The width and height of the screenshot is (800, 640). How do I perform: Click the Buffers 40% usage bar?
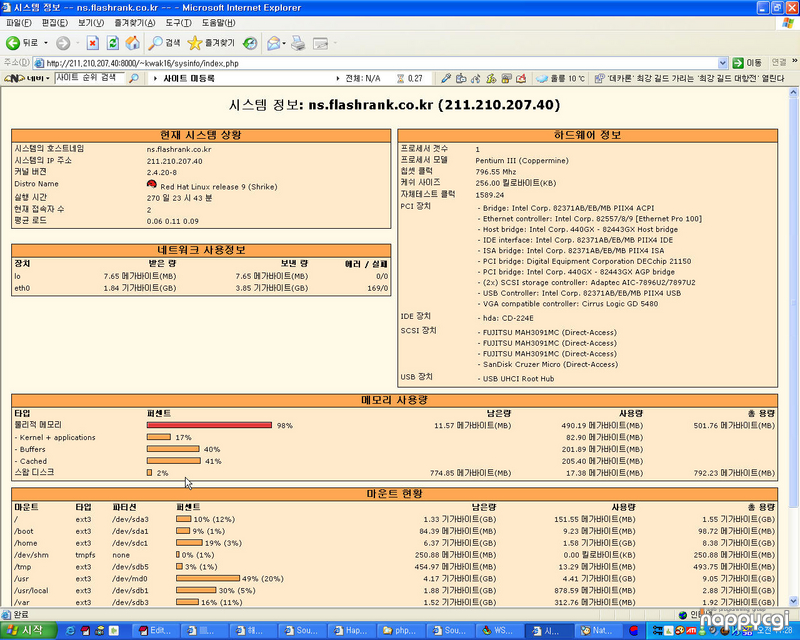[173, 449]
